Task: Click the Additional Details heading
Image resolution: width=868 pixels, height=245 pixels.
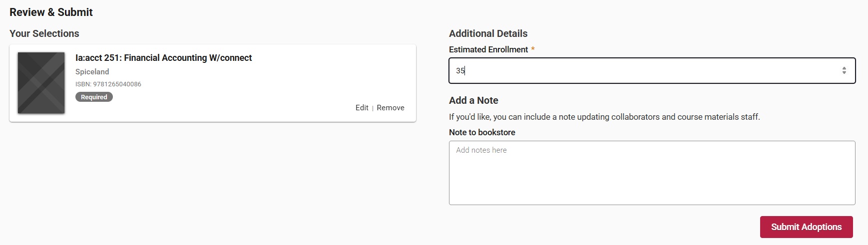Action: point(488,33)
